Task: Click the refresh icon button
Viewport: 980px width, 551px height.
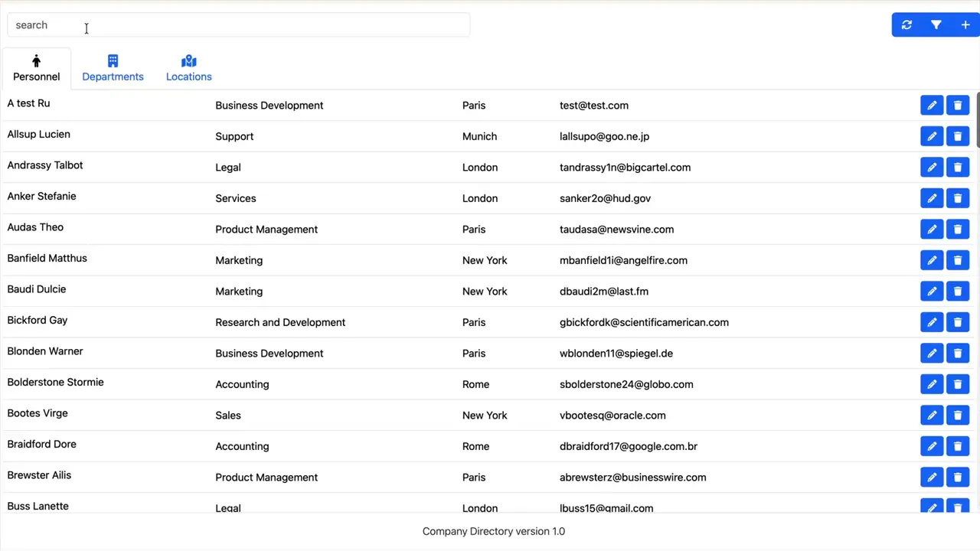Action: (x=906, y=24)
